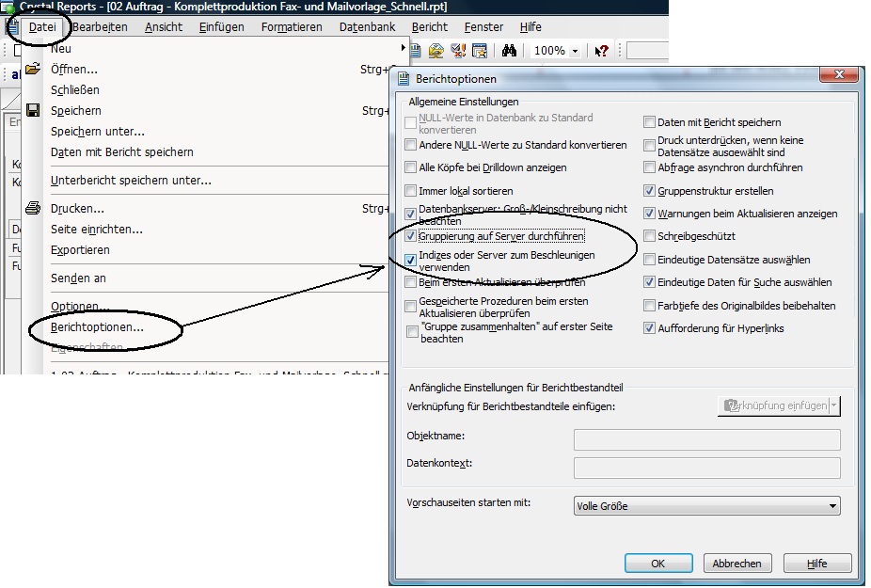Click the Datenkontext input field
This screenshot has width=871, height=588.
pos(706,468)
